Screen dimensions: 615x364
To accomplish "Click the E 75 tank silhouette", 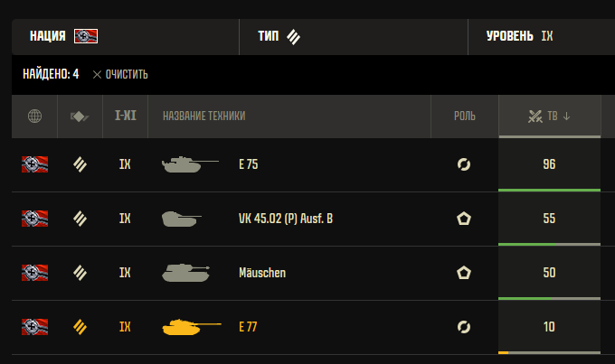I will pyautogui.click(x=189, y=164).
